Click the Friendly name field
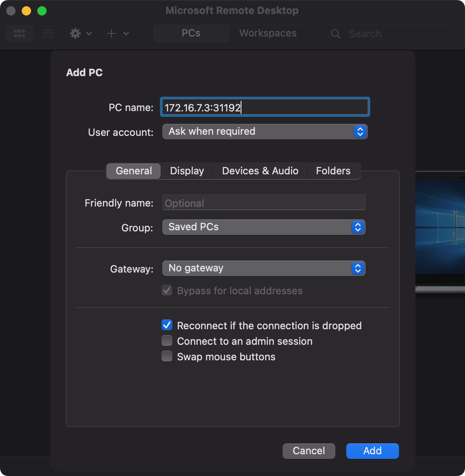The height and width of the screenshot is (476, 465). coord(264,203)
